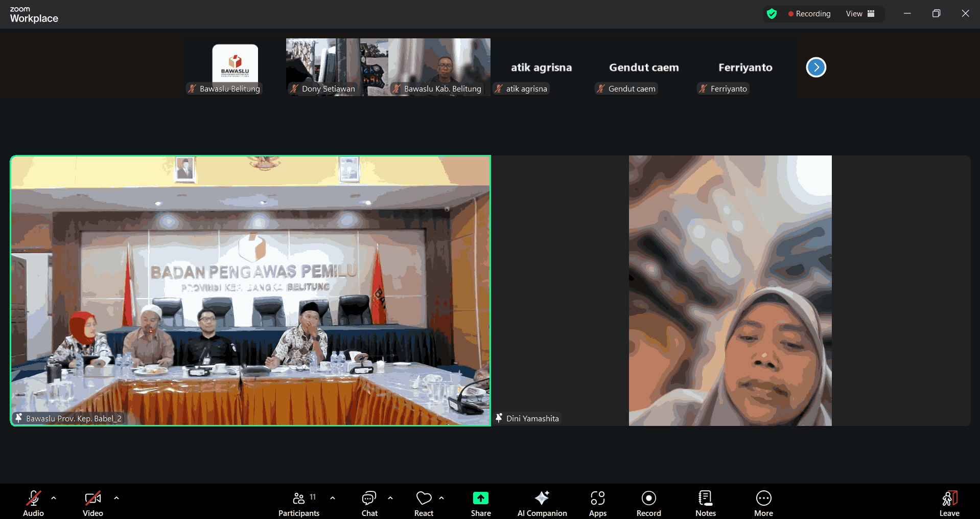Click muted mic icon on Gendut caem label
Image resolution: width=980 pixels, height=519 pixels.
coord(601,88)
